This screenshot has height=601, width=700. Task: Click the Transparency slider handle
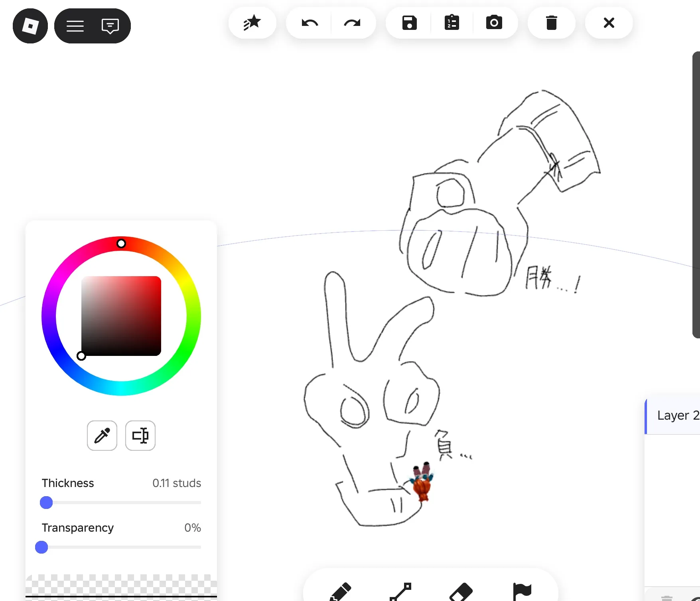(x=41, y=547)
